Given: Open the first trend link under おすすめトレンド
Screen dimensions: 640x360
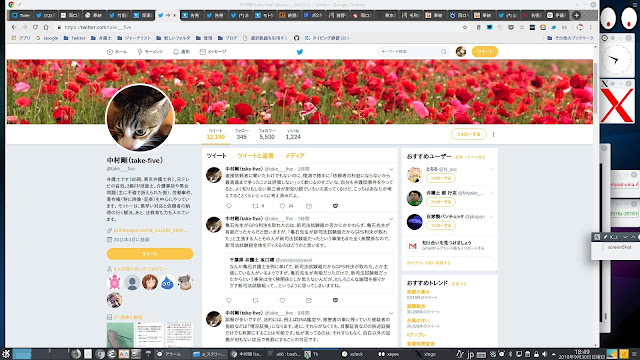Looking at the screenshot, I should [418, 292].
